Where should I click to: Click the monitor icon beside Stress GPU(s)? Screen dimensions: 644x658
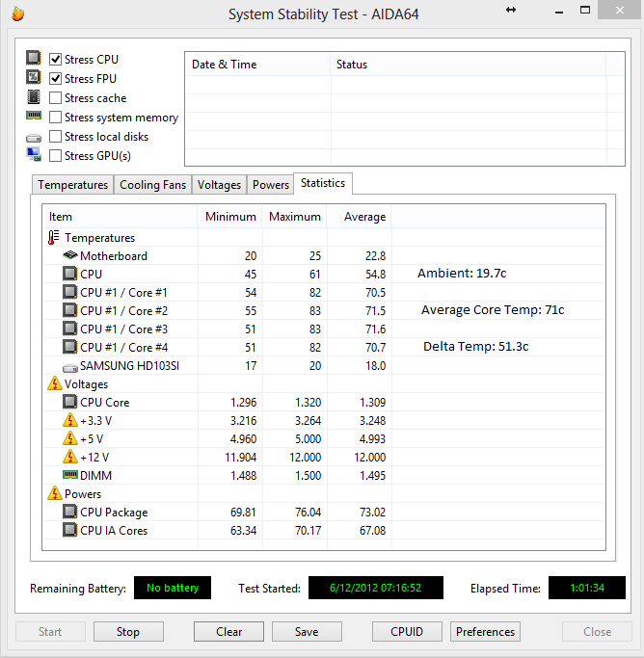[x=34, y=154]
